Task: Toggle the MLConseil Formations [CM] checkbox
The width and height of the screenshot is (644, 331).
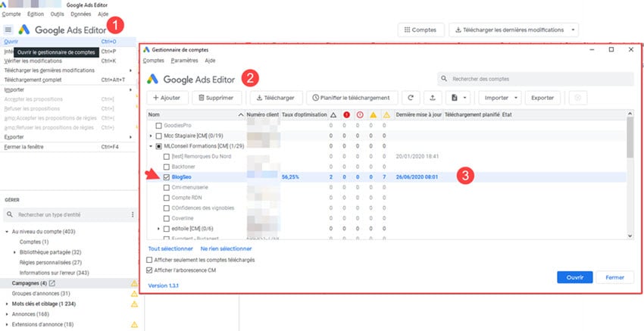Action: (x=158, y=146)
